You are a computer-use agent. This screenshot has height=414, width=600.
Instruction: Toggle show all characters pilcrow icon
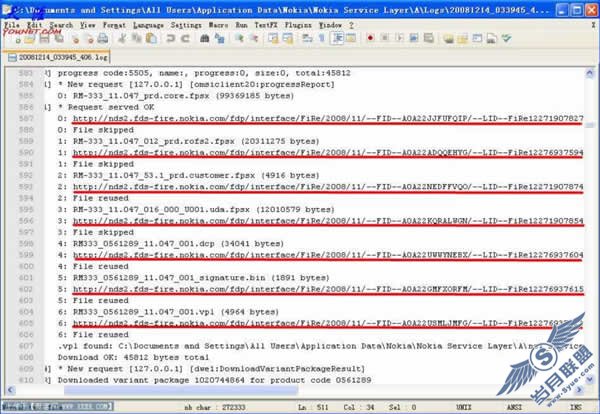point(322,39)
